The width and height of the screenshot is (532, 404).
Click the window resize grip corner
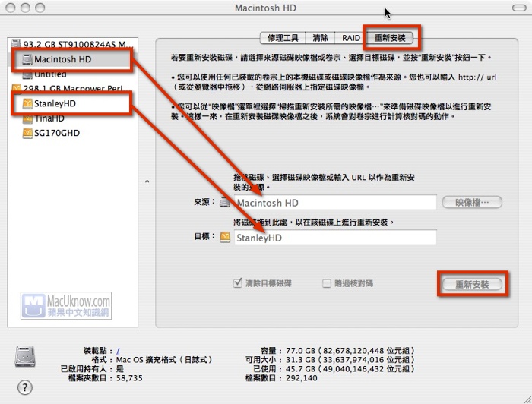pos(527,399)
